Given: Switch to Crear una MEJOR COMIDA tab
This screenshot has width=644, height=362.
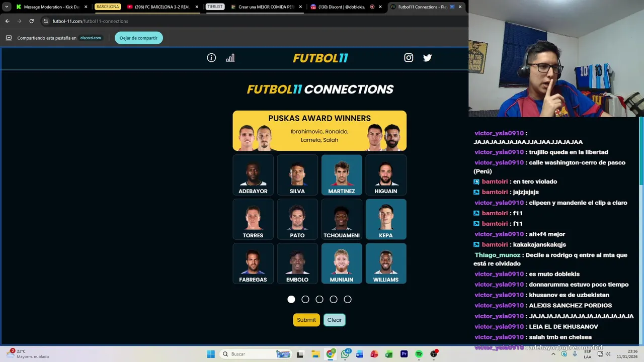Looking at the screenshot, I should [x=266, y=7].
